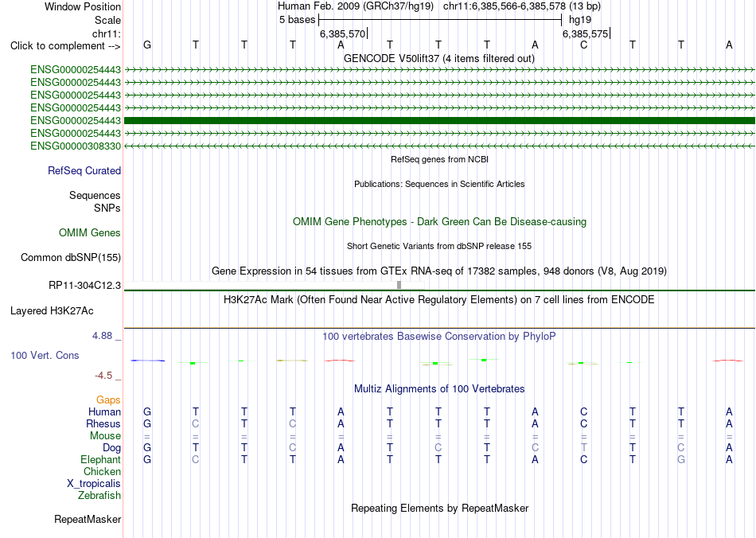Screen dimensions: 756x538
Task: Select the faded T base in the Dog row
Action: click(x=584, y=448)
